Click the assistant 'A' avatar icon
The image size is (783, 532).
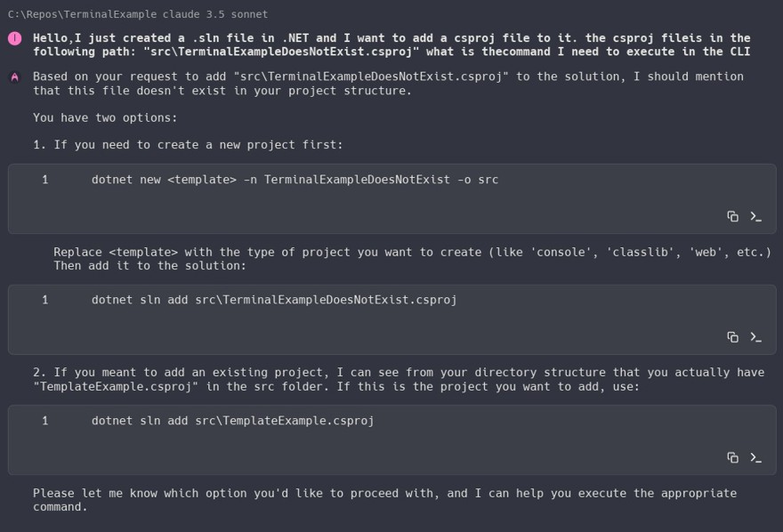(15, 77)
